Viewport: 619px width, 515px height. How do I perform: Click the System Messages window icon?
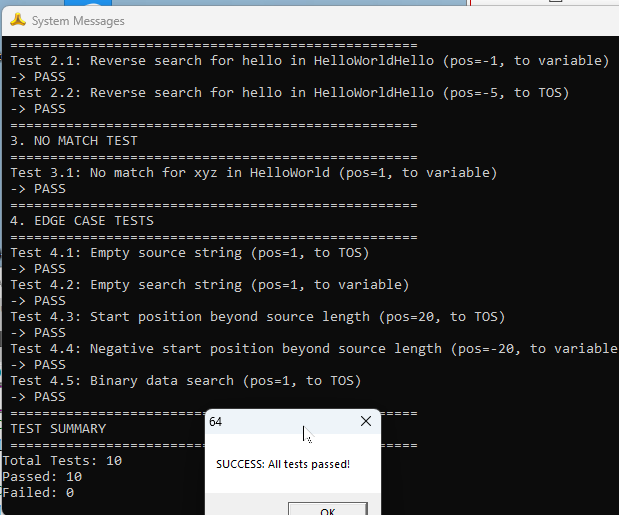click(x=17, y=20)
